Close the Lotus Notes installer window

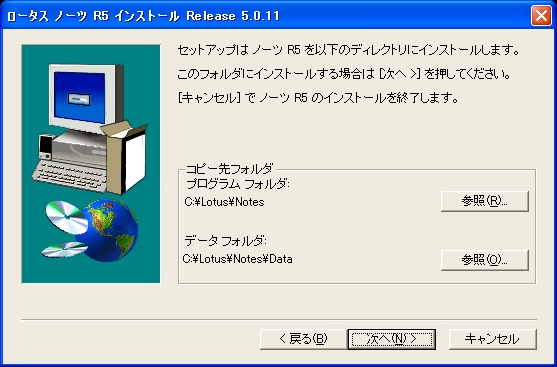[541, 16]
